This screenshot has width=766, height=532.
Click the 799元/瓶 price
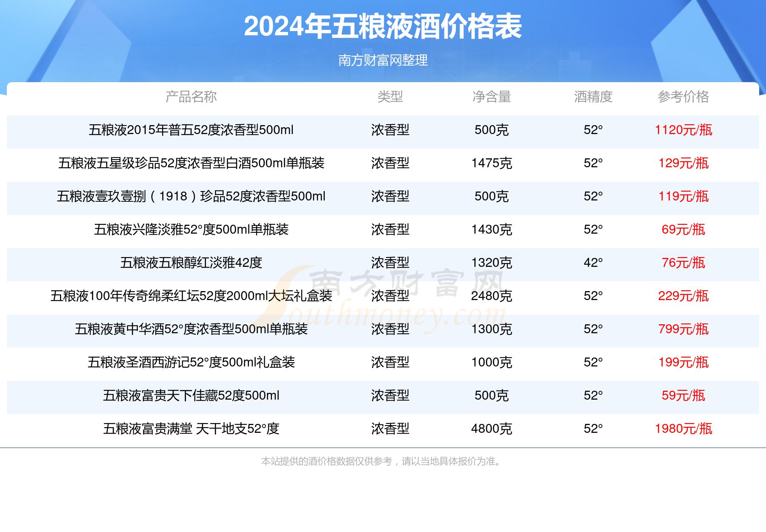pos(683,329)
